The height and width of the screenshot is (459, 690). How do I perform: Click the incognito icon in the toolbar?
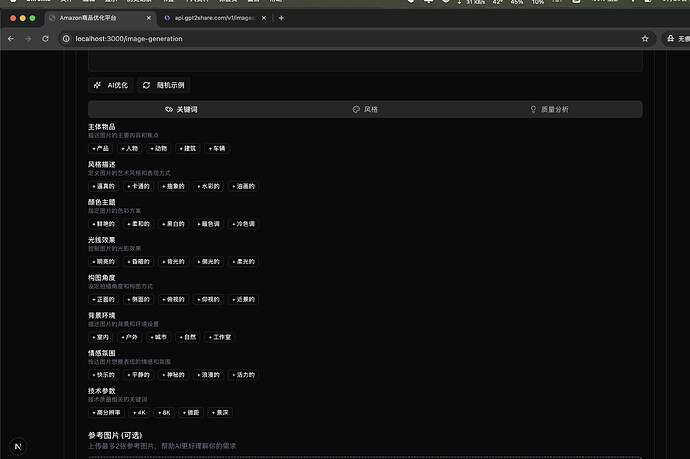(670, 39)
